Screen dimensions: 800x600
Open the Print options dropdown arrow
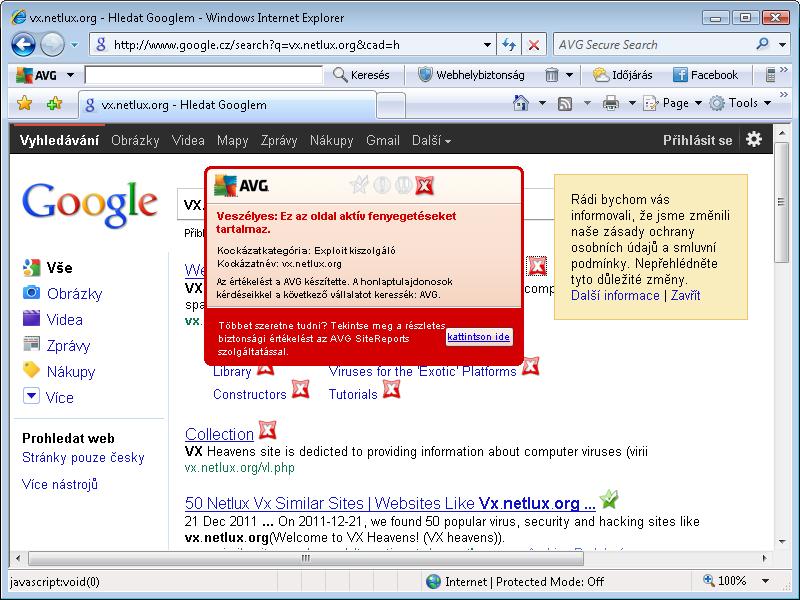point(632,104)
